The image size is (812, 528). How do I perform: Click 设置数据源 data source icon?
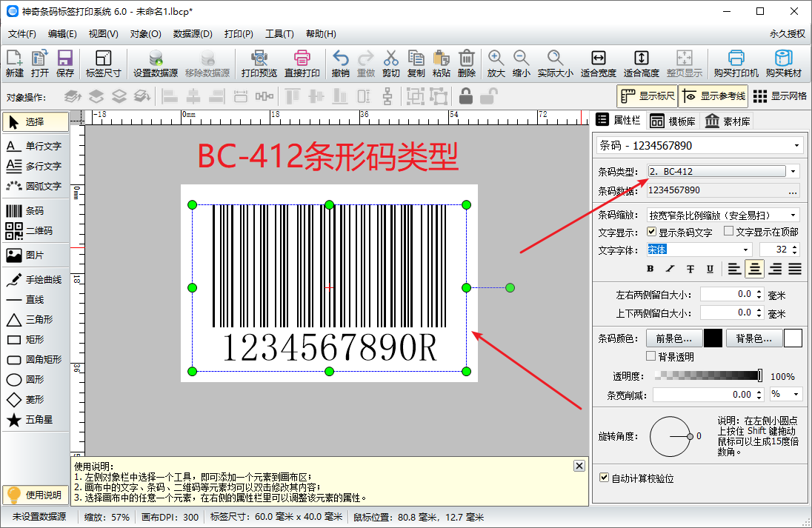click(x=156, y=64)
